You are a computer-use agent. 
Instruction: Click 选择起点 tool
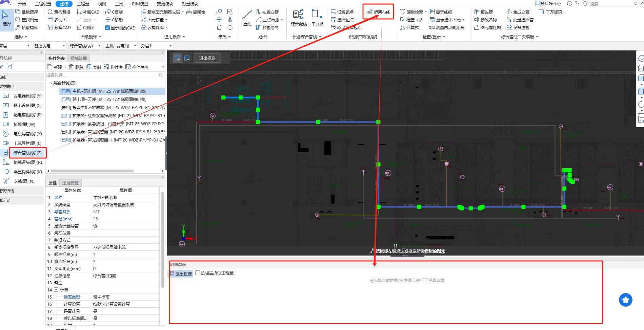coord(342,20)
